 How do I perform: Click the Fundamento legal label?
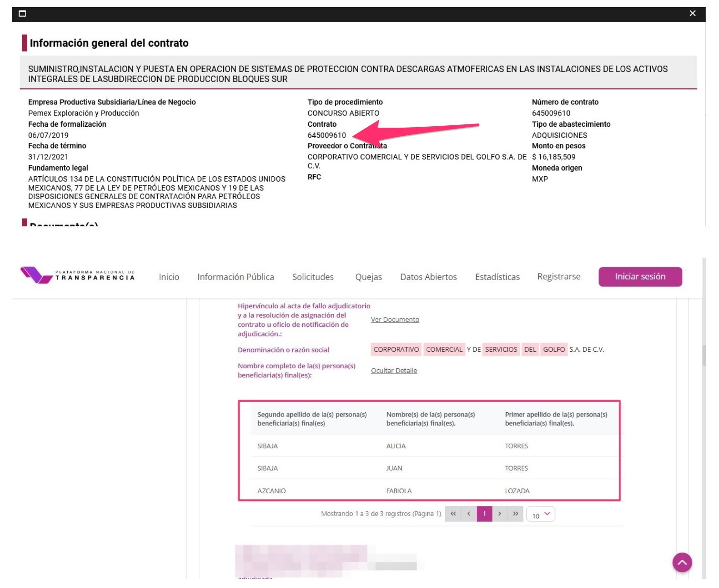[x=58, y=168]
